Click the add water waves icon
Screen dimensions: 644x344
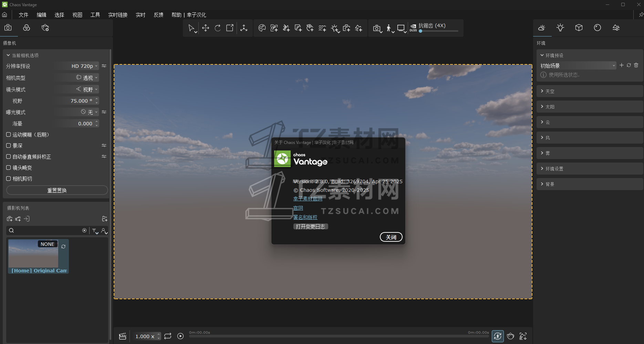[x=322, y=28]
